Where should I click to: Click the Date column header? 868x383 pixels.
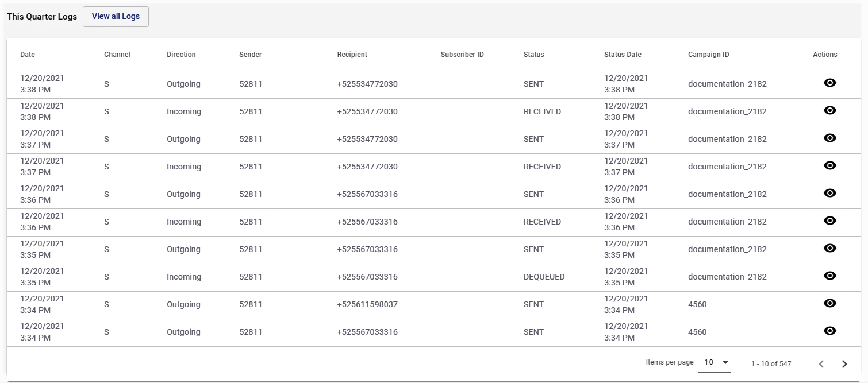pyautogui.click(x=28, y=55)
